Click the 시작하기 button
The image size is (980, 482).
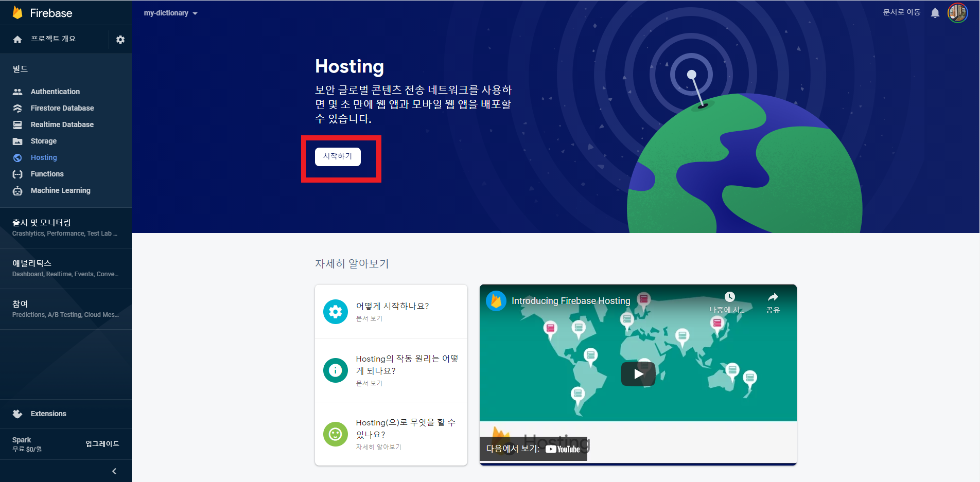(338, 156)
